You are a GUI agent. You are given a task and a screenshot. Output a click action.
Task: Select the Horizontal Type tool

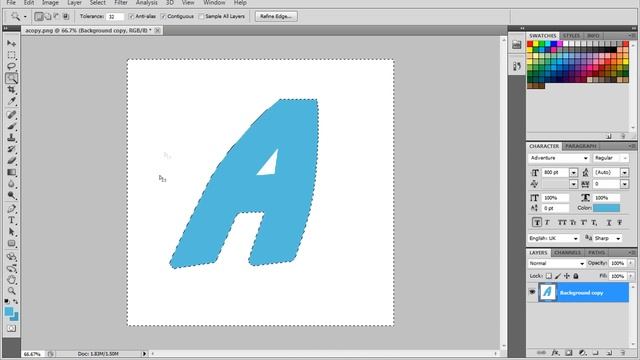(x=11, y=220)
